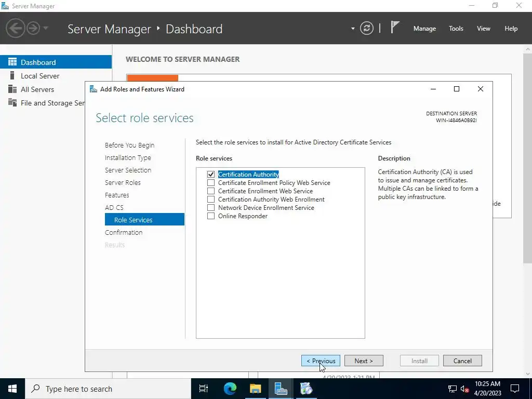This screenshot has width=532, height=399.
Task: Click the Server Manager back navigation arrow
Action: (x=15, y=28)
